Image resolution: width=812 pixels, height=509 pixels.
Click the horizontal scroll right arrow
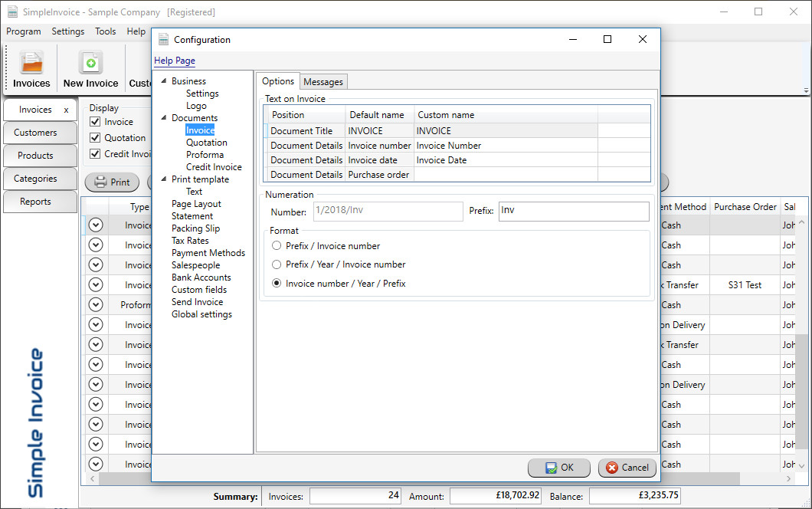(x=789, y=479)
